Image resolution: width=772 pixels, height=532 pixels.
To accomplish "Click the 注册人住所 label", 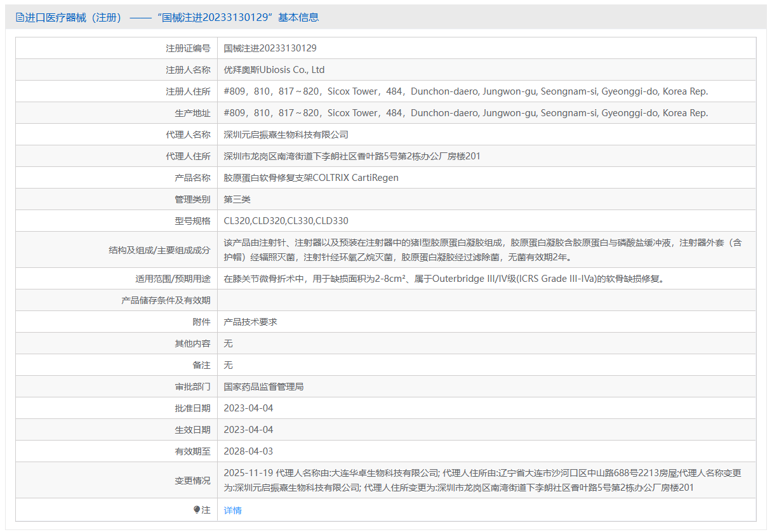I will tap(188, 91).
